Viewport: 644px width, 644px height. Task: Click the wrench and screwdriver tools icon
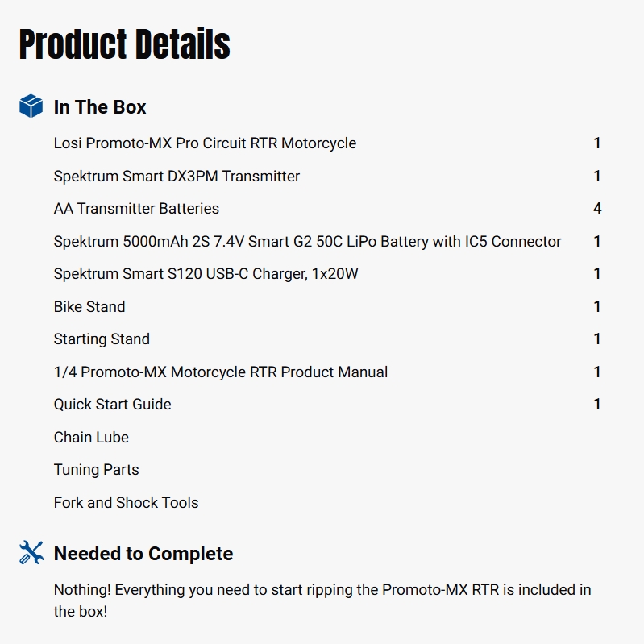[x=31, y=553]
